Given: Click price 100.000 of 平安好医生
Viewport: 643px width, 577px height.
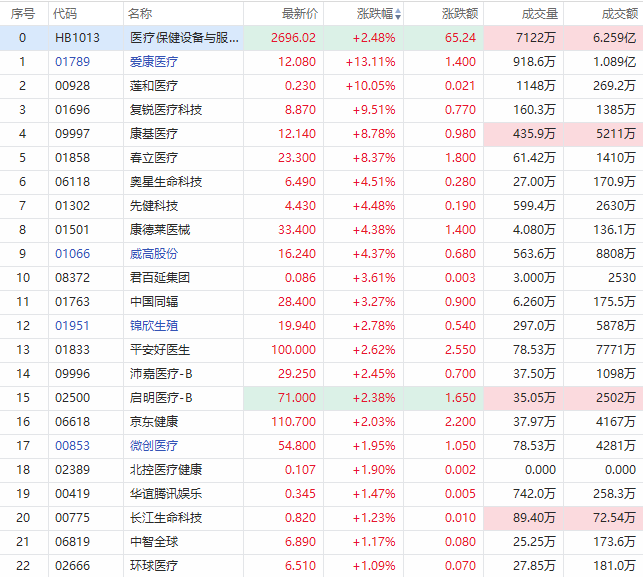Looking at the screenshot, I should [x=293, y=350].
